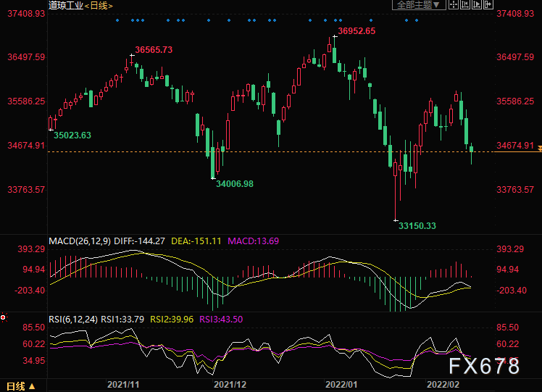This screenshot has width=542, height=392.
Task: Click the 35023.63 low price label
Action: (72, 135)
